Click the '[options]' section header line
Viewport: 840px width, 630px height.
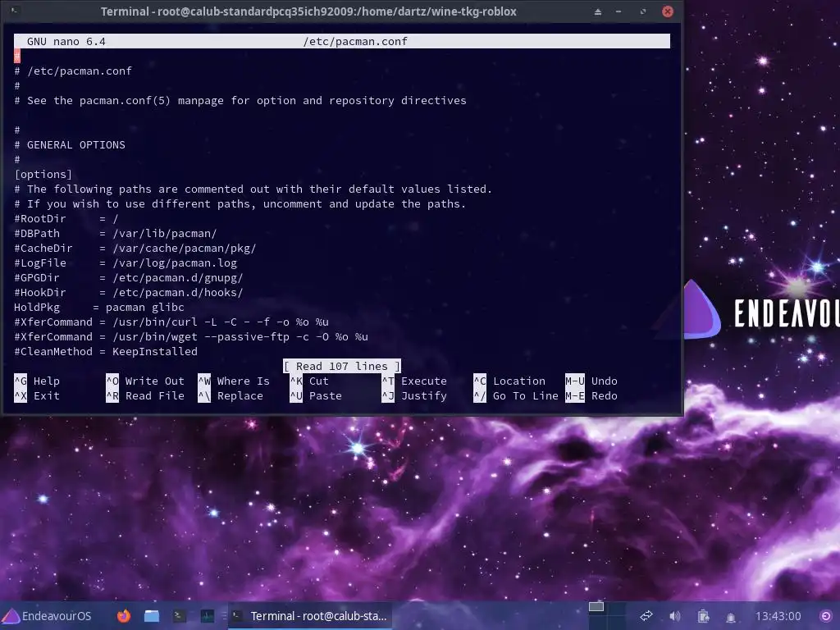coord(43,174)
